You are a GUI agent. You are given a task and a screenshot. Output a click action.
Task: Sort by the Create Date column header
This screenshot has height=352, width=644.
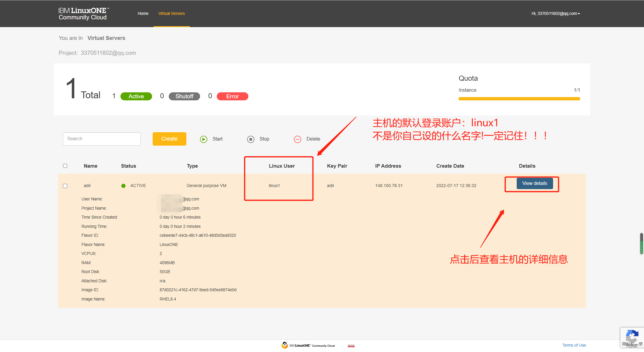(x=450, y=166)
